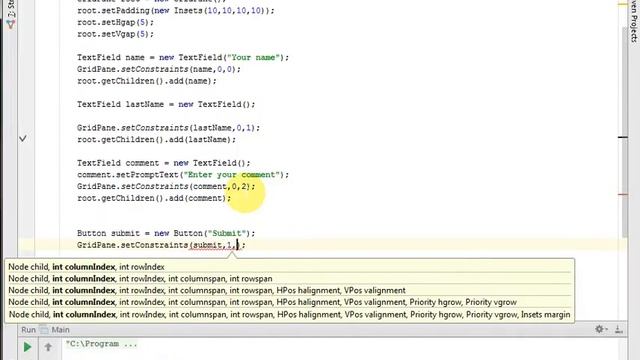Open the Structure side tab
This screenshot has height=360, width=640.
[x=11, y=14]
